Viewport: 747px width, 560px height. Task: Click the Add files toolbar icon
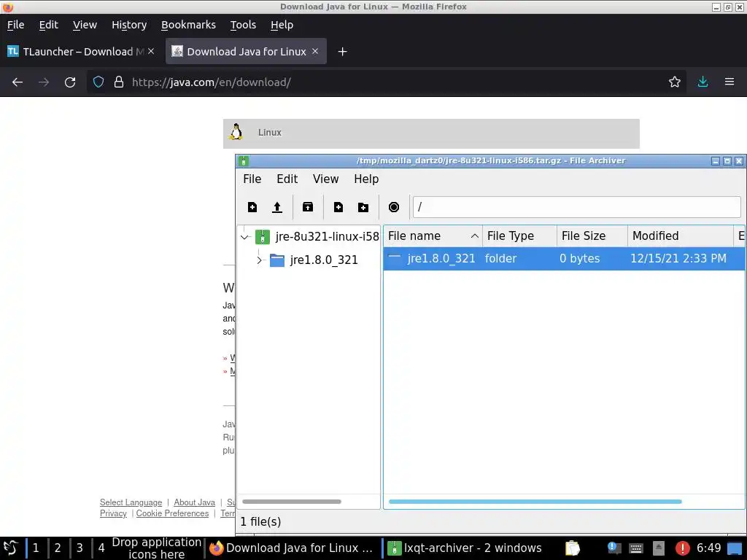tap(338, 207)
